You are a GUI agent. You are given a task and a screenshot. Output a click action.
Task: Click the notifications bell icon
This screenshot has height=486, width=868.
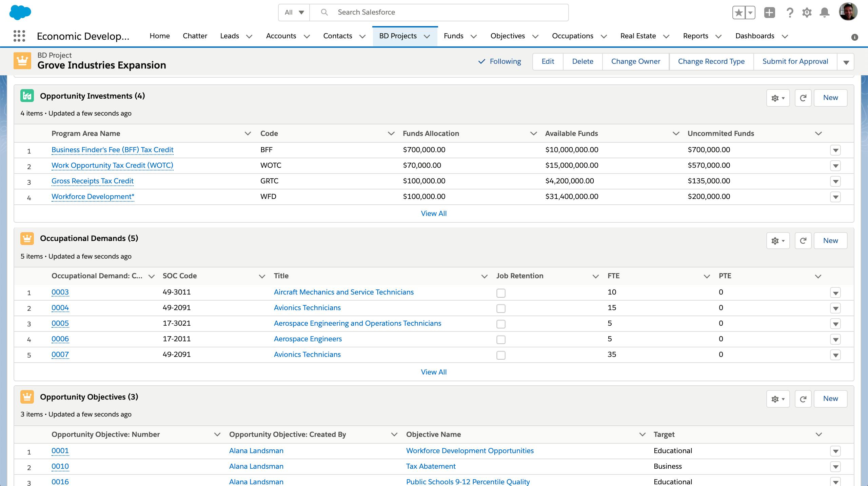click(824, 12)
